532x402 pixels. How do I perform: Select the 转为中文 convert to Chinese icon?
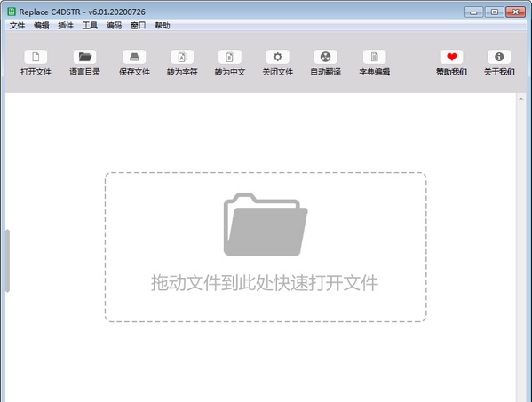(x=230, y=57)
